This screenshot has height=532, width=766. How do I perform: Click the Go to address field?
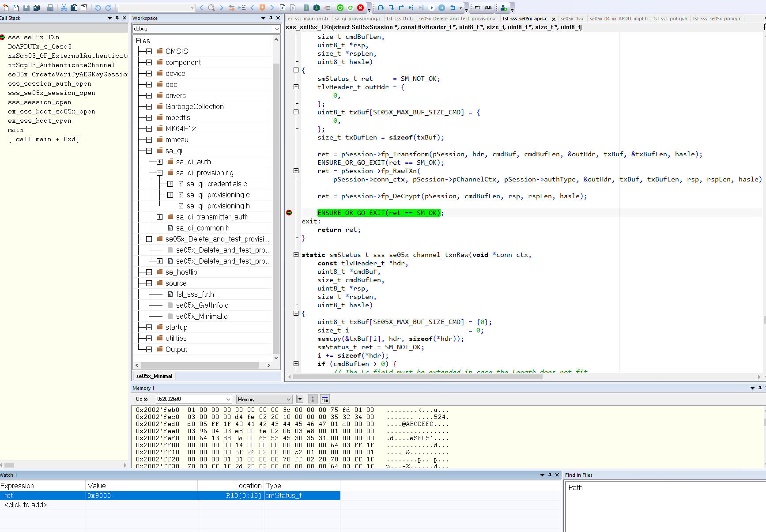(x=193, y=399)
